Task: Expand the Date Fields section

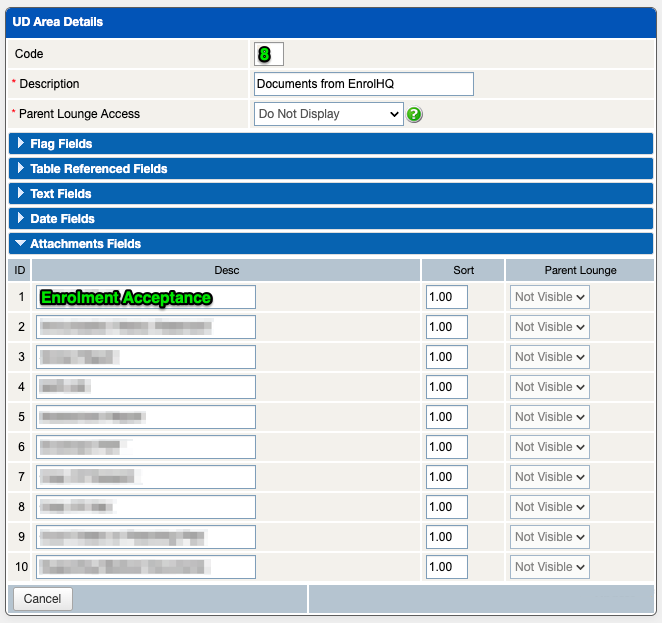Action: point(62,219)
